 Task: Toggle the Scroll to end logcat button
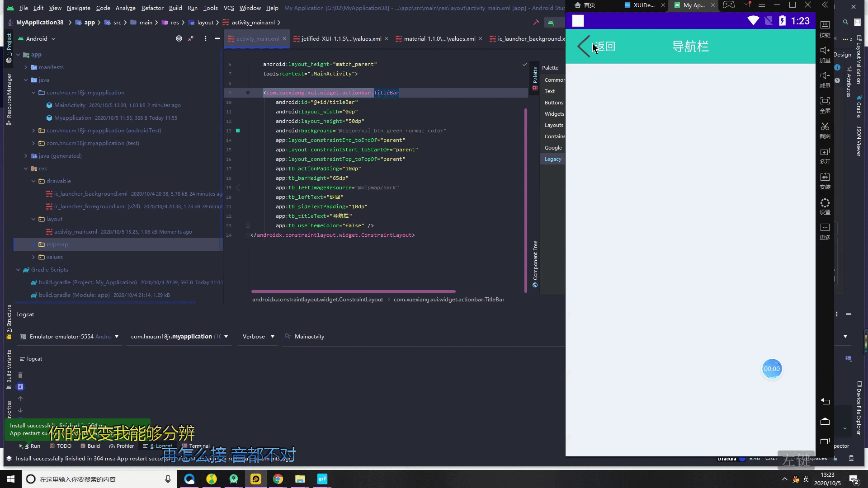(x=20, y=387)
